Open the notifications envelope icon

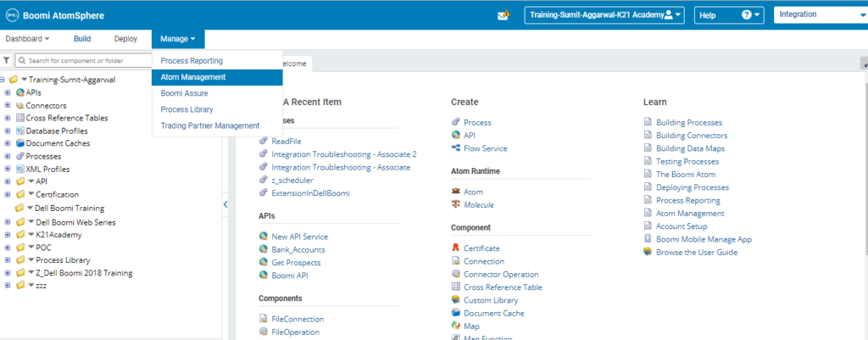click(x=503, y=15)
